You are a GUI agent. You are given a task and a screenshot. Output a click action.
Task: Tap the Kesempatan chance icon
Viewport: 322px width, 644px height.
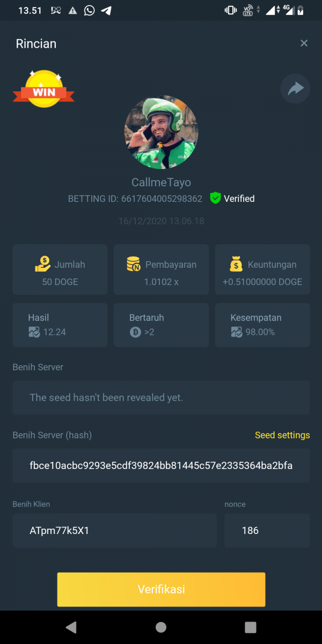[x=237, y=332]
